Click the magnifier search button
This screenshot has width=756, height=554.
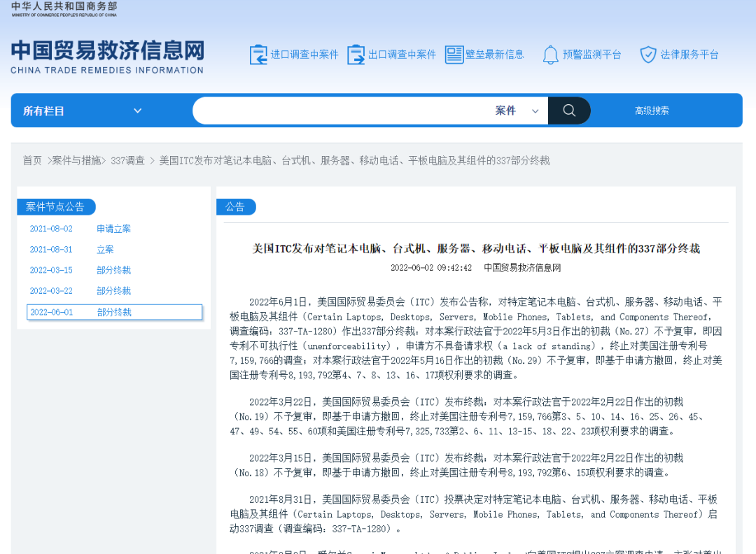coord(569,111)
